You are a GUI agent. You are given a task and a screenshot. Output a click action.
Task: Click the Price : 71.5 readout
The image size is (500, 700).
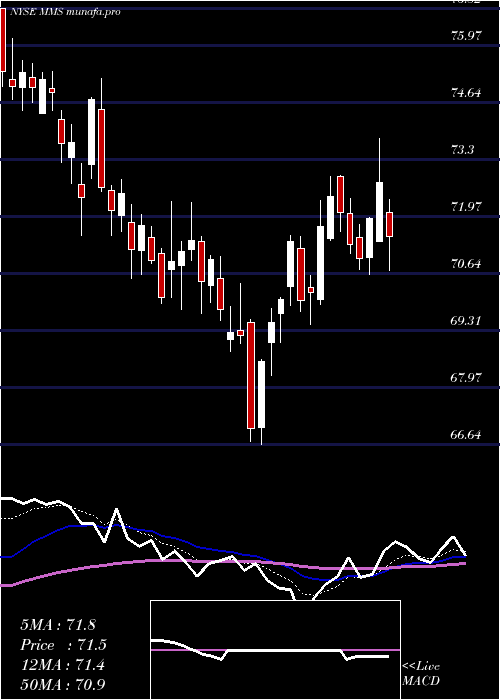pyautogui.click(x=64, y=645)
